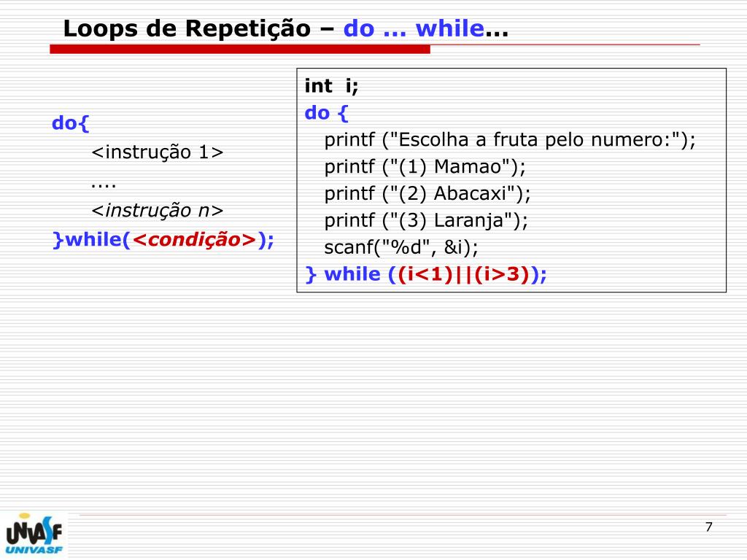The image size is (747, 560).
Task: Click the '} while ((i<1)||(i>3));' line
Action: [426, 275]
